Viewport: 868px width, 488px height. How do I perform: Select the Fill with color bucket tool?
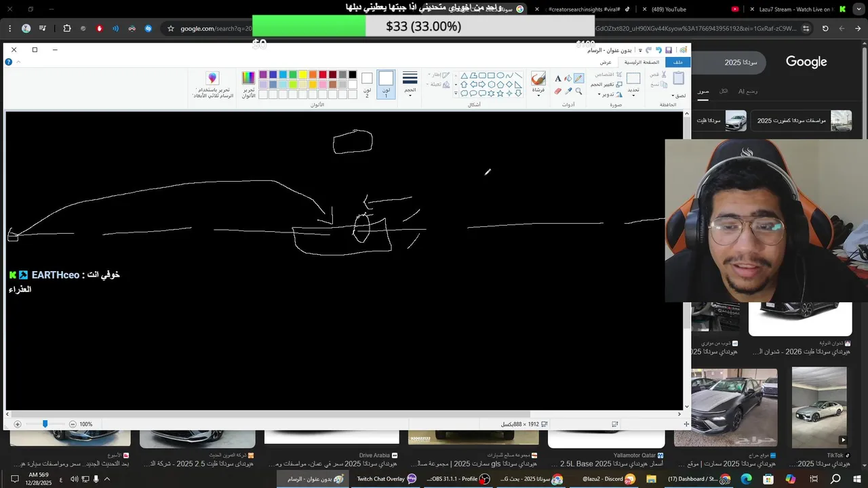(568, 78)
